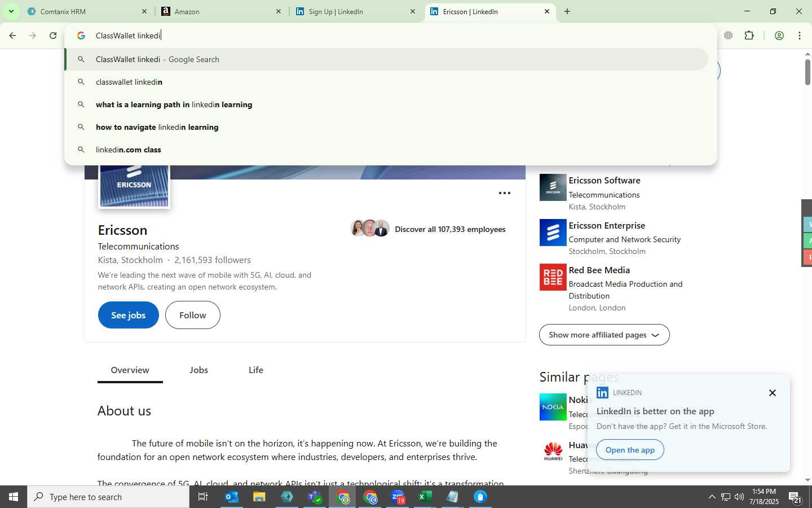812x508 pixels.
Task: Open Task View on the taskbar
Action: pos(203,497)
